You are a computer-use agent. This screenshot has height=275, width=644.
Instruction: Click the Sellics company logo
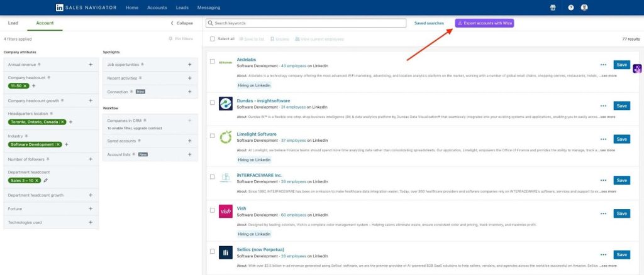(226, 252)
